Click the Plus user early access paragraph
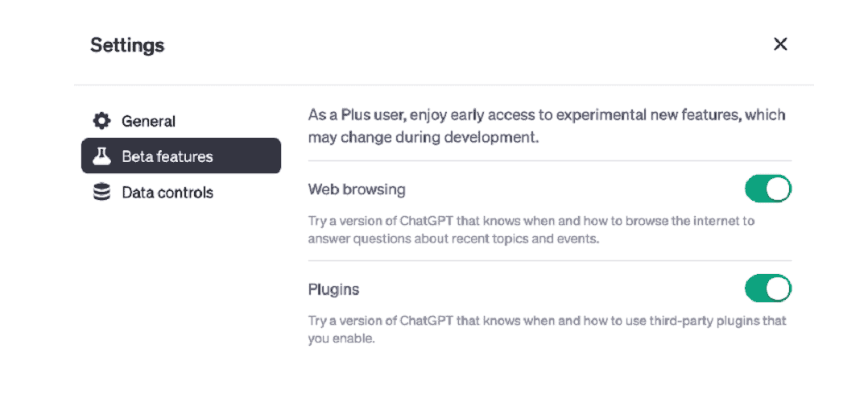 point(547,127)
